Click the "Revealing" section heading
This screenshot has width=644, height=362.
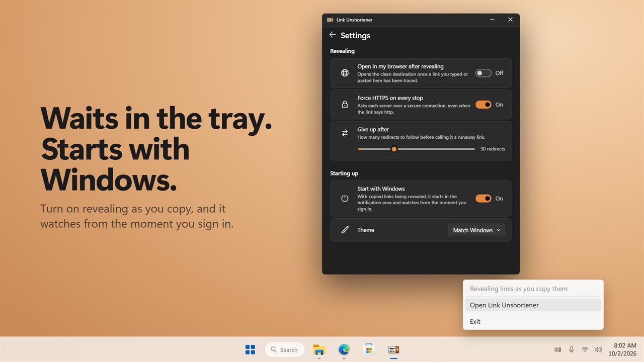[x=342, y=51]
